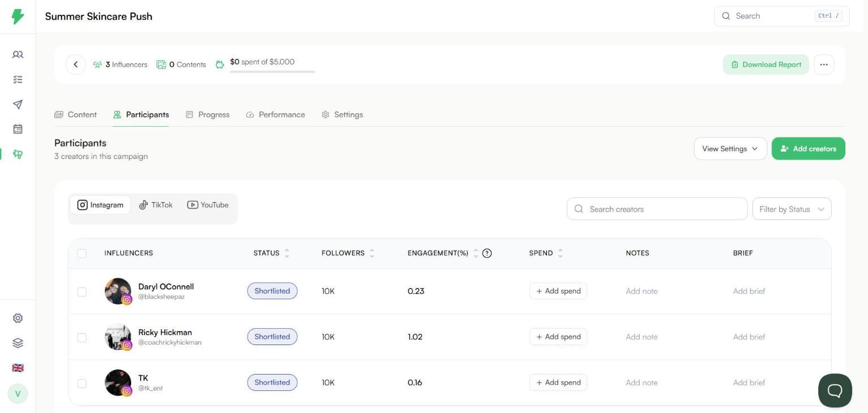Open the checklist icon in left sidebar
This screenshot has width=868, height=413.
tap(18, 80)
